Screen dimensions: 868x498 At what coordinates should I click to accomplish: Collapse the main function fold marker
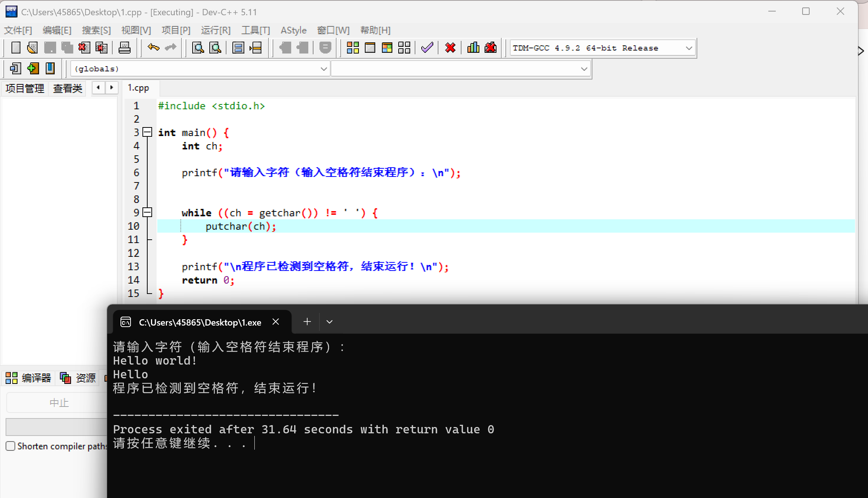point(148,132)
